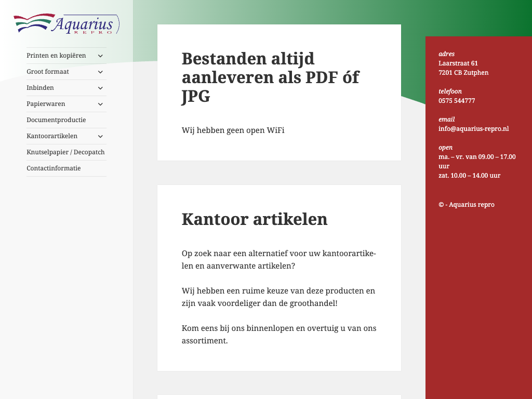Select Papierwaren in the sidebar menu
This screenshot has width=532, height=399.
(46, 104)
